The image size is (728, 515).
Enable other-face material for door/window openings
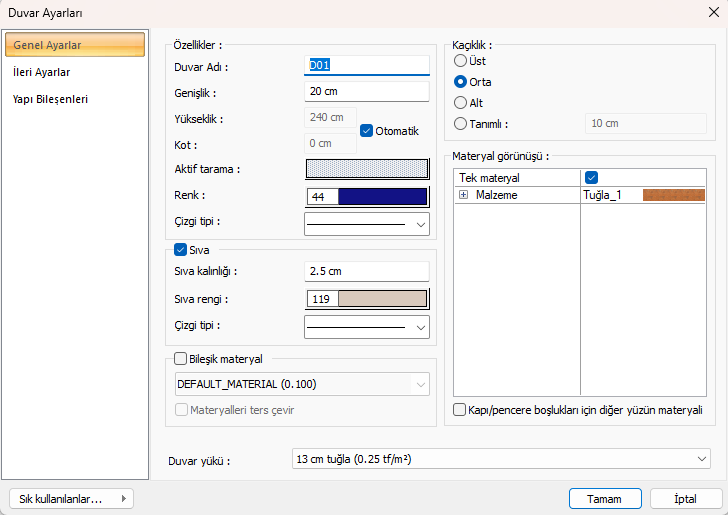coord(460,410)
